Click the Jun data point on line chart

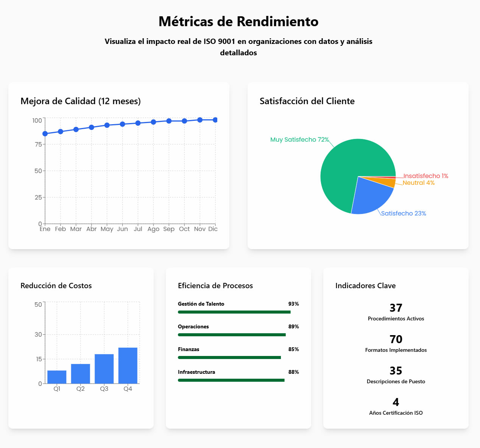click(x=122, y=124)
